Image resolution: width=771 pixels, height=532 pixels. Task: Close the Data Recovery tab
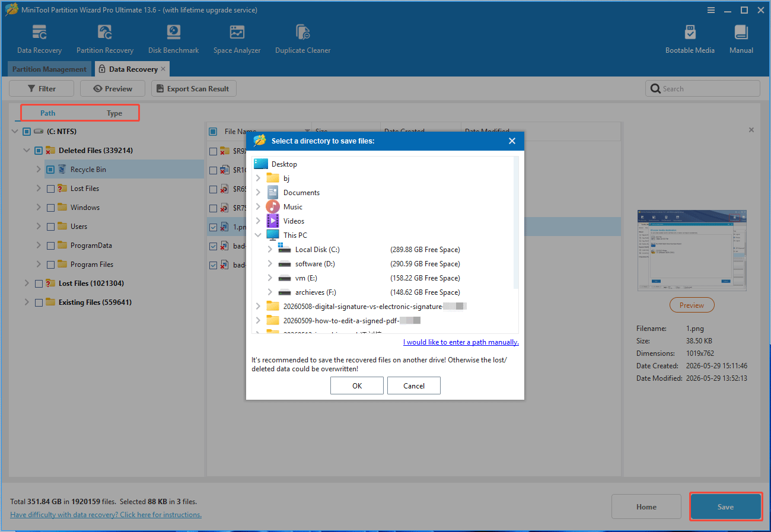coord(164,69)
